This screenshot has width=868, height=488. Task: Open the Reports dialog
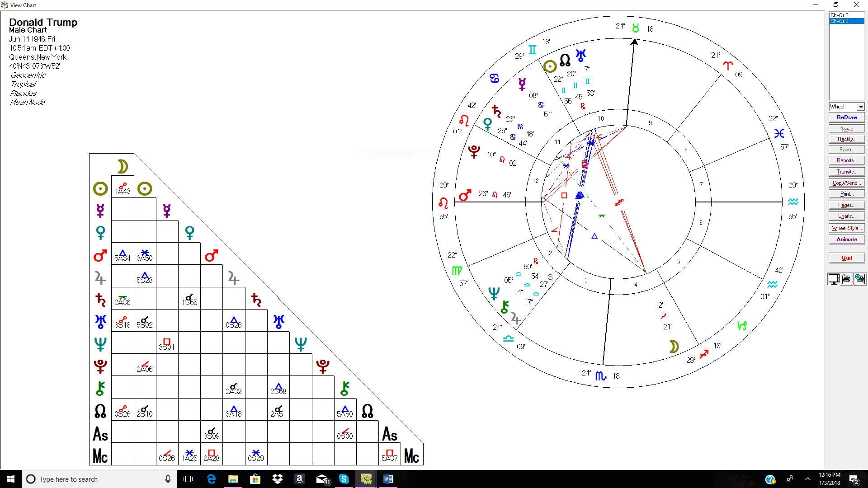[x=846, y=160]
